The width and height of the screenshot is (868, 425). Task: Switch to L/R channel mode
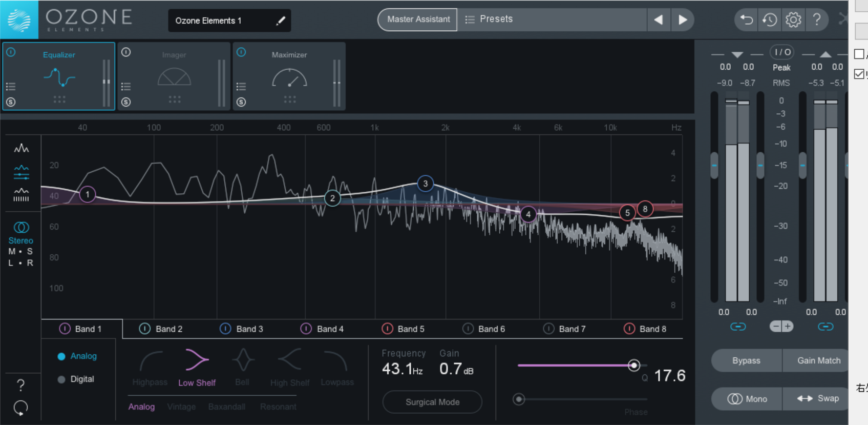(x=20, y=263)
